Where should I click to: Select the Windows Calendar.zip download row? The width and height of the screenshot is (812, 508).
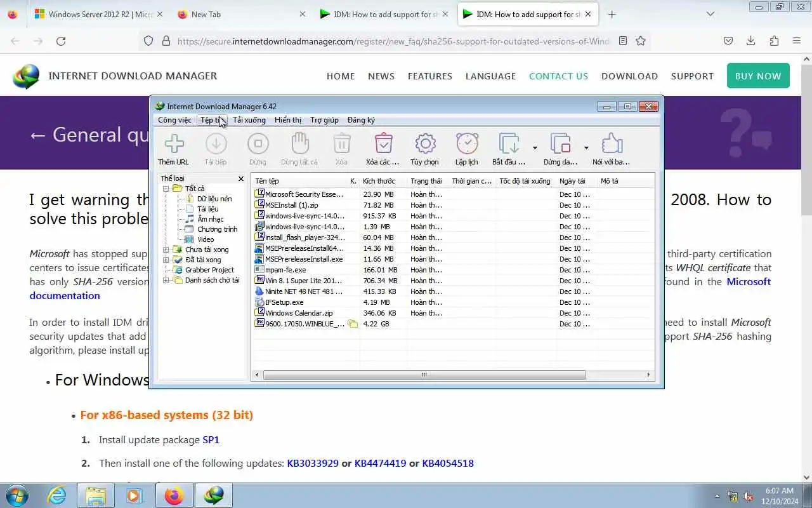click(454, 313)
